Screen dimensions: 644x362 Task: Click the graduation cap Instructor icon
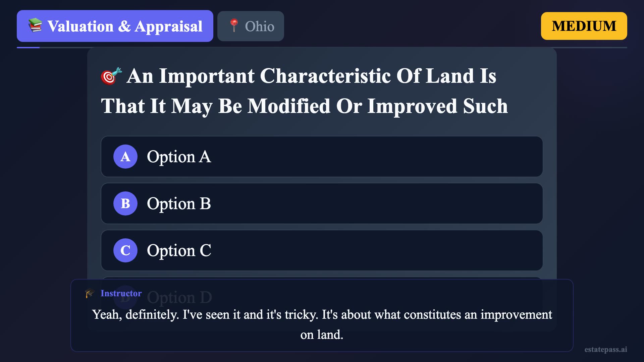pyautogui.click(x=90, y=293)
